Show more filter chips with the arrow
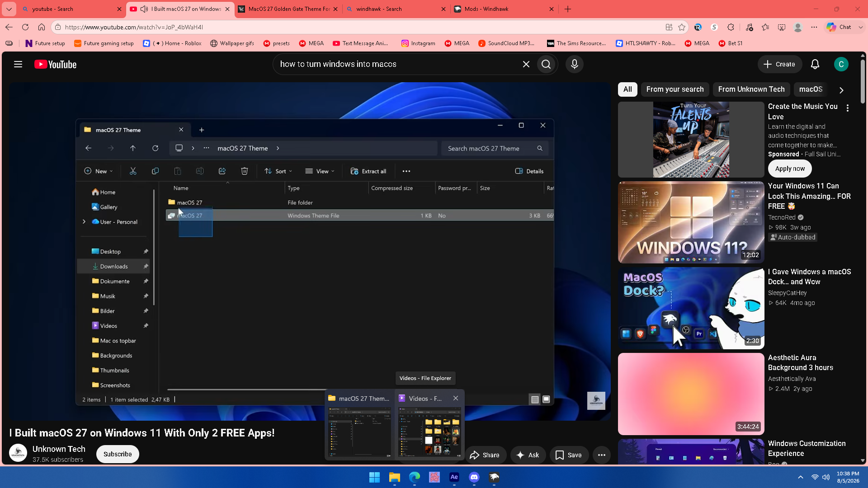 [x=841, y=90]
